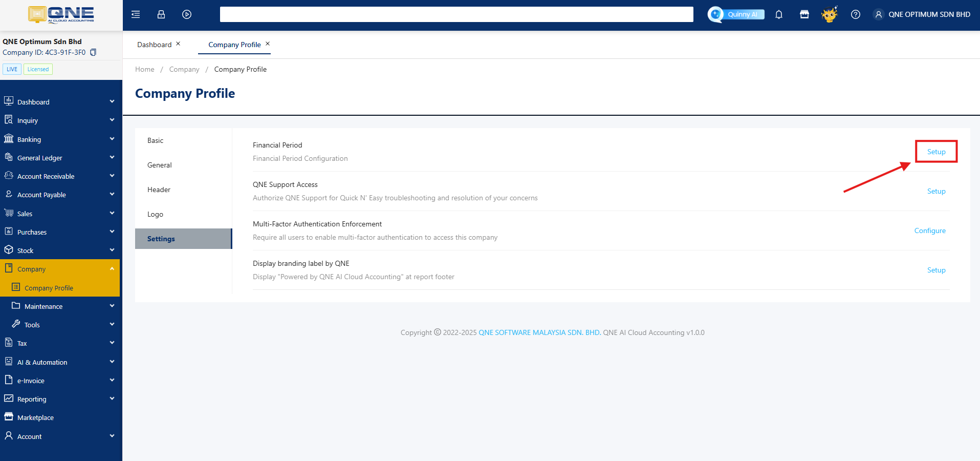
Task: Copy the Company ID with copy icon
Action: pyautogui.click(x=93, y=52)
